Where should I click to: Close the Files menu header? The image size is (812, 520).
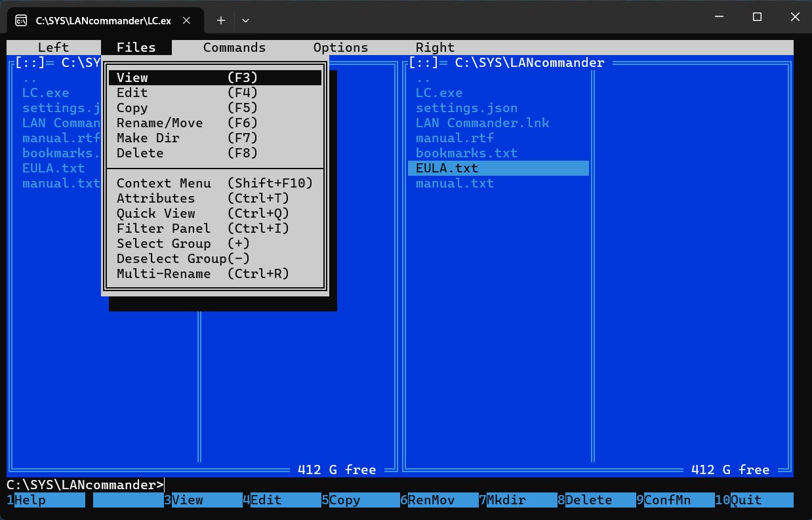[x=136, y=47]
